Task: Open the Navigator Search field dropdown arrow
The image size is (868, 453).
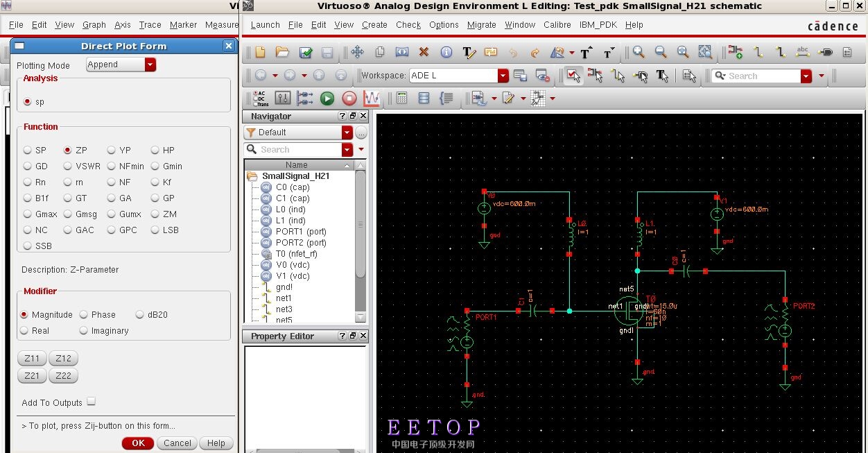Action: 347,150
